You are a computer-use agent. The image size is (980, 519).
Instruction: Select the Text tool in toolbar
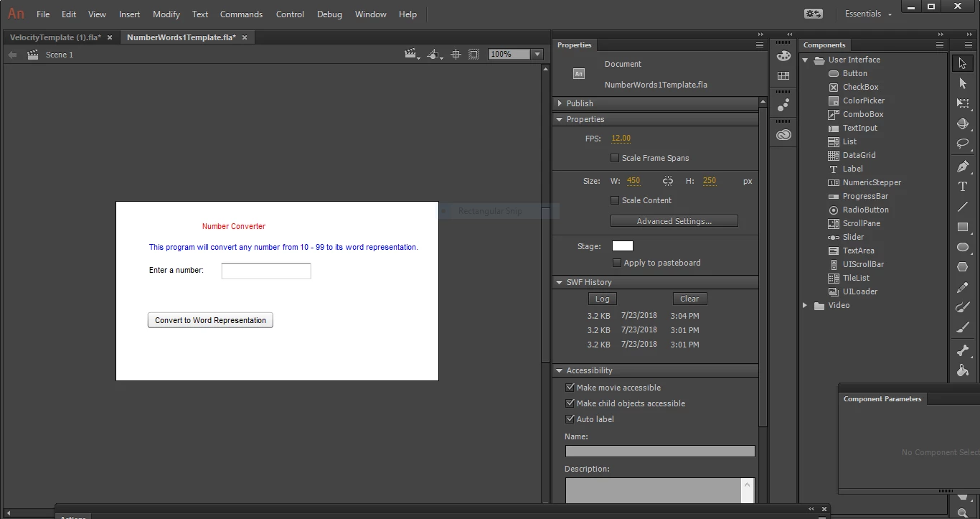963,187
